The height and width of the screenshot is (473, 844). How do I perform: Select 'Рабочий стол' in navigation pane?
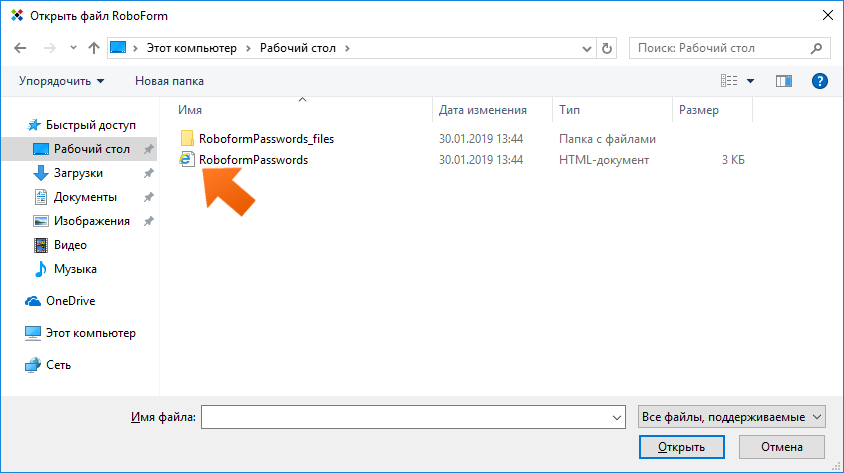click(80, 149)
